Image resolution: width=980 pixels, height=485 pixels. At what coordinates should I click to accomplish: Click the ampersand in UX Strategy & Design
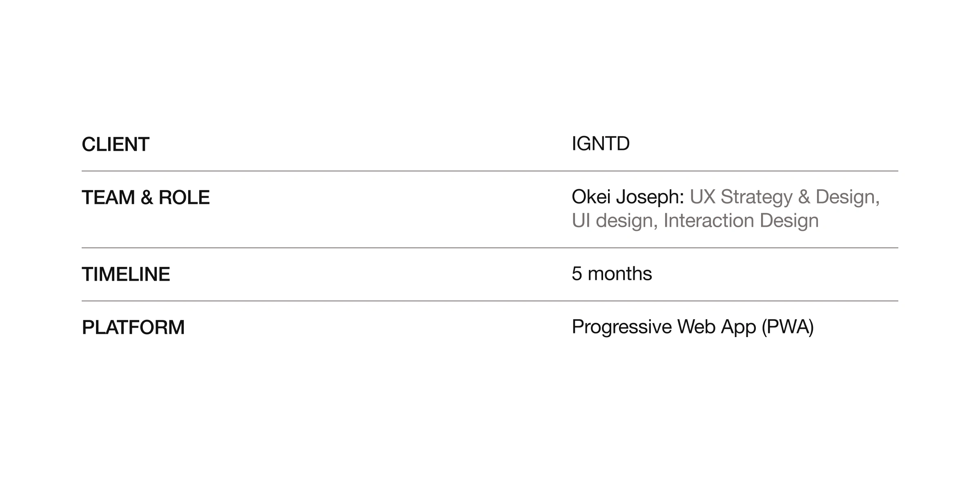coord(804,197)
